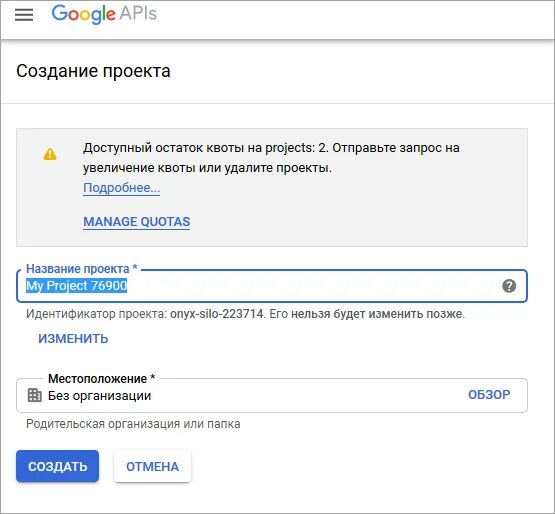Image resolution: width=555 pixels, height=514 pixels.
Task: Click the Название проекта field label
Action: [81, 269]
